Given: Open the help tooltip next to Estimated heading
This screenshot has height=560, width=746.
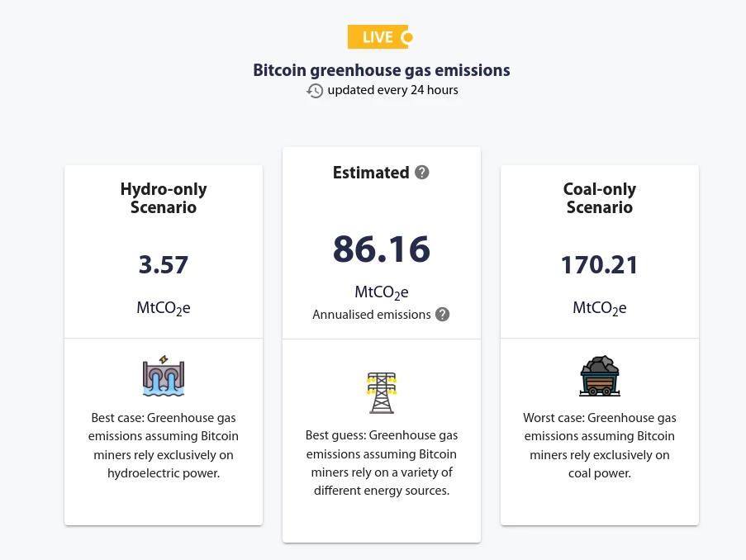Looking at the screenshot, I should point(422,173).
